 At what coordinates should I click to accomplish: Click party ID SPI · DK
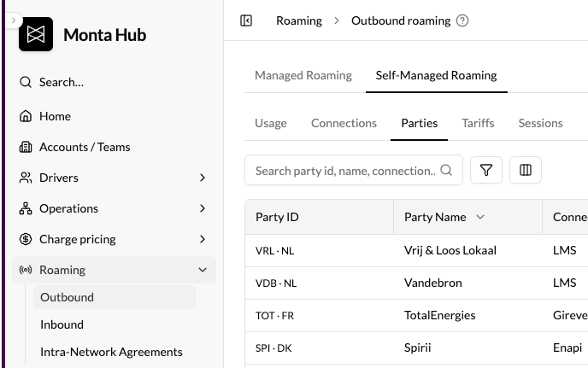(273, 348)
